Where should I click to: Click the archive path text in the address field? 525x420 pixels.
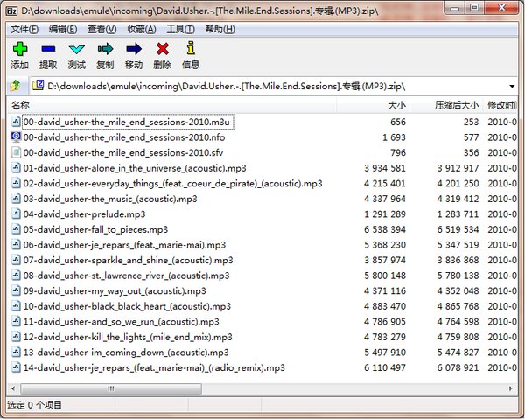(226, 86)
